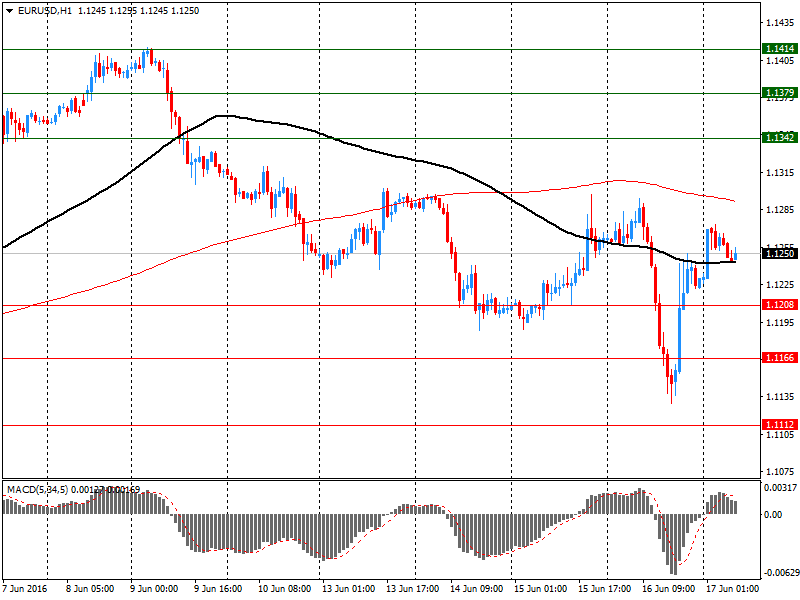Click the dropdown triangle beside EURUSD,H1
The image size is (800, 600).
pos(9,11)
